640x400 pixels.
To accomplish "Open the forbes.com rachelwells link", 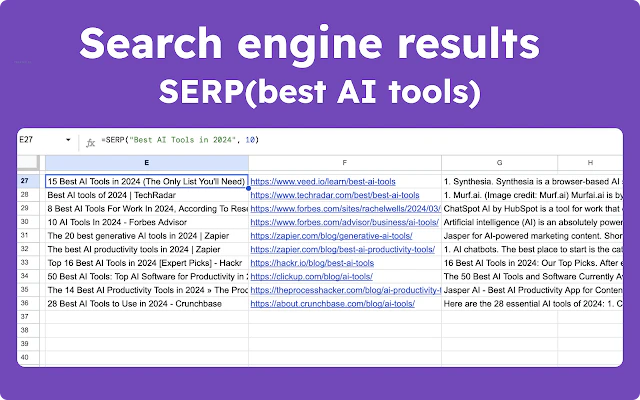I will (345, 209).
